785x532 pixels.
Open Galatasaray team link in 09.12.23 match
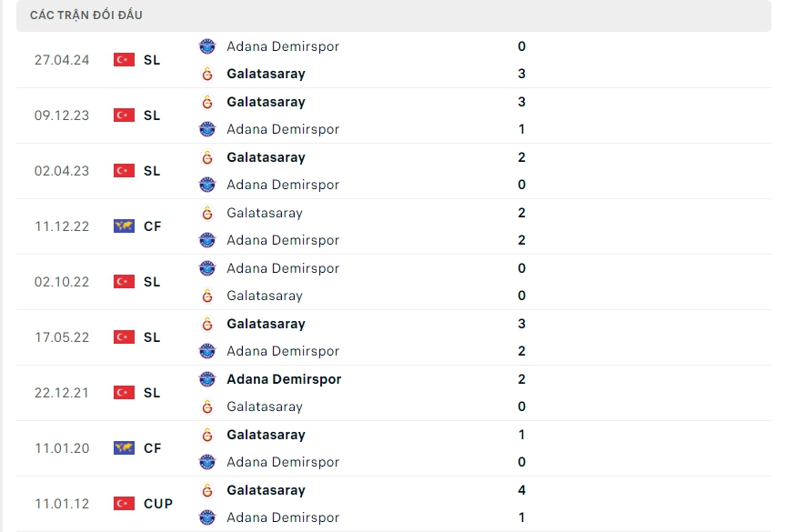(266, 102)
